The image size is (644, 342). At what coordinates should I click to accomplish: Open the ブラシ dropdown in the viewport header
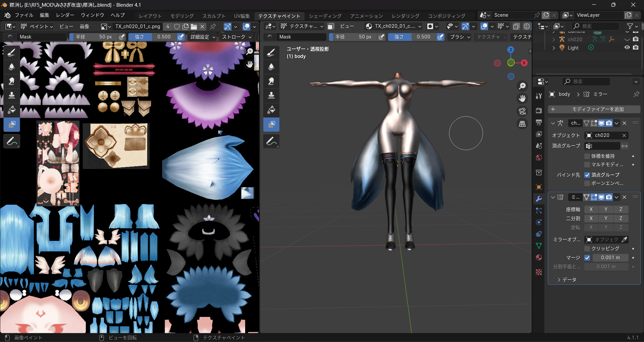(x=460, y=37)
